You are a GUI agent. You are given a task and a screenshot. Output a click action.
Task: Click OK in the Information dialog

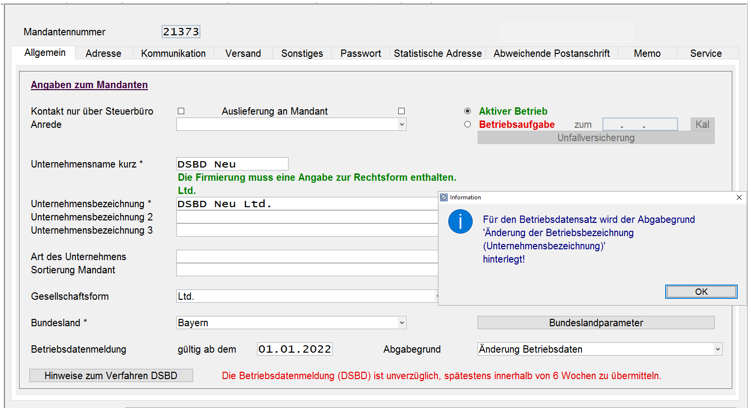click(701, 291)
